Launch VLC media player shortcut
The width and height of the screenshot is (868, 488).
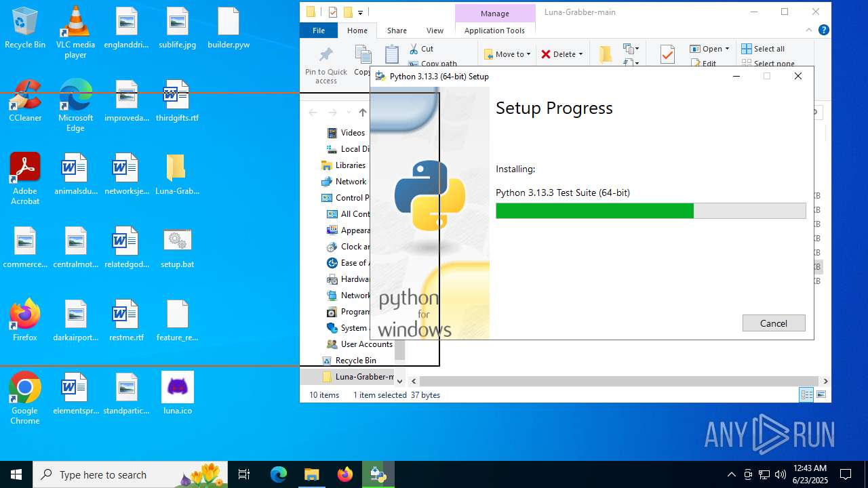pos(75,33)
